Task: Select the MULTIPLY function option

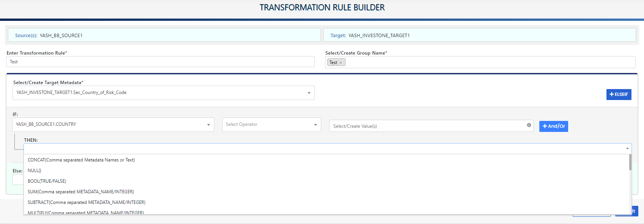Action: coord(86,212)
